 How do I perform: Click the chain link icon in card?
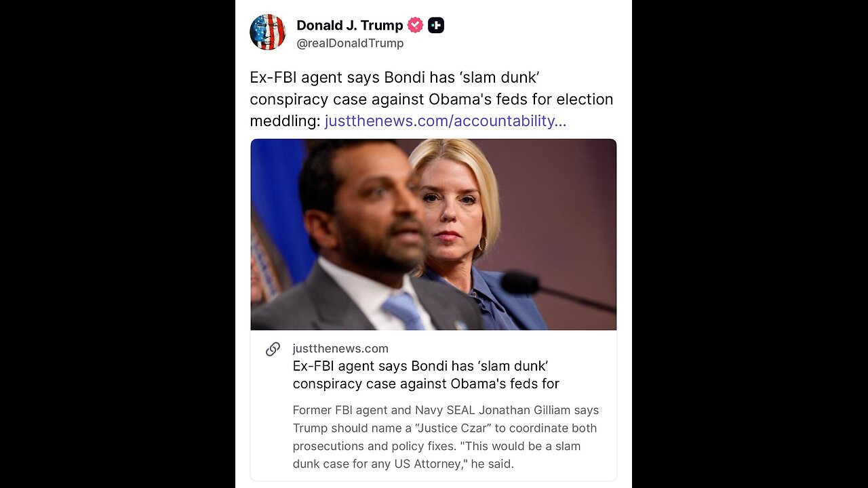point(273,349)
